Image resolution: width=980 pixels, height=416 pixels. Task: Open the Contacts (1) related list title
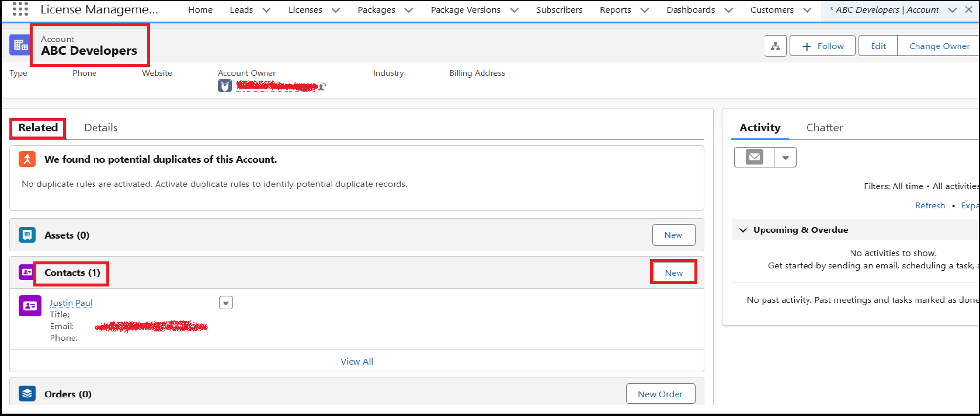72,272
